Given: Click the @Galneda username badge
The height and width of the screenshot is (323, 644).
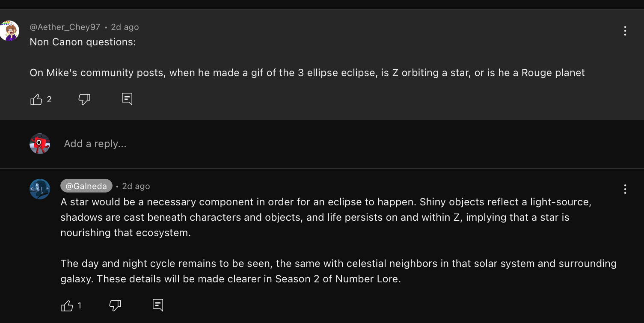Looking at the screenshot, I should click(x=86, y=186).
